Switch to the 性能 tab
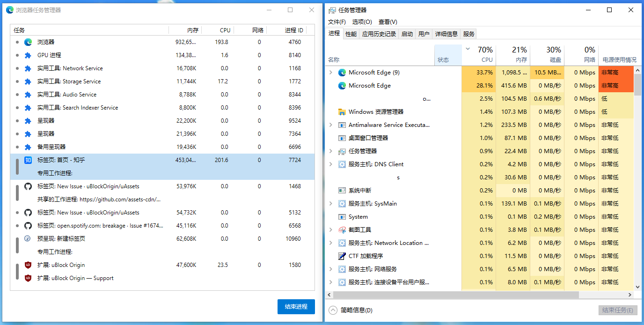 [351, 33]
